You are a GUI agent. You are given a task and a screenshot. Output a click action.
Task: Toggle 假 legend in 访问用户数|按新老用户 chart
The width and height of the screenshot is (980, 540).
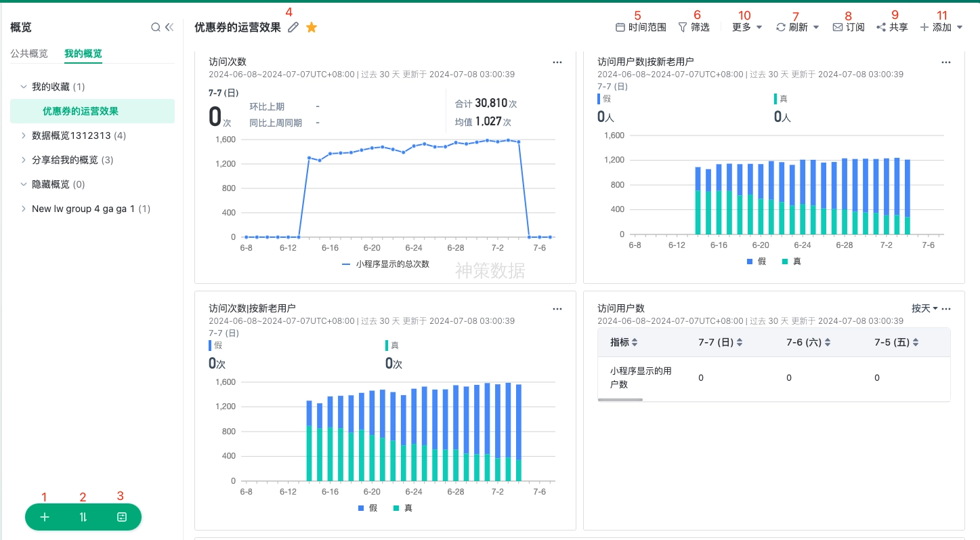coord(757,262)
